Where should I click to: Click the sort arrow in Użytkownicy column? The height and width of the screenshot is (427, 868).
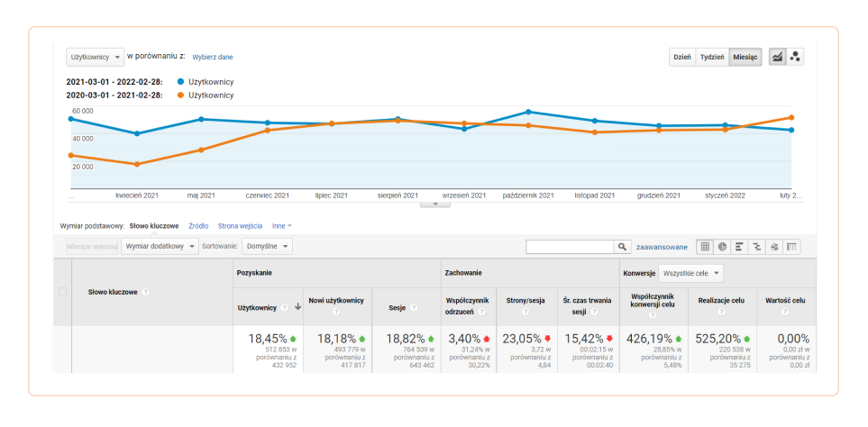[x=297, y=307]
